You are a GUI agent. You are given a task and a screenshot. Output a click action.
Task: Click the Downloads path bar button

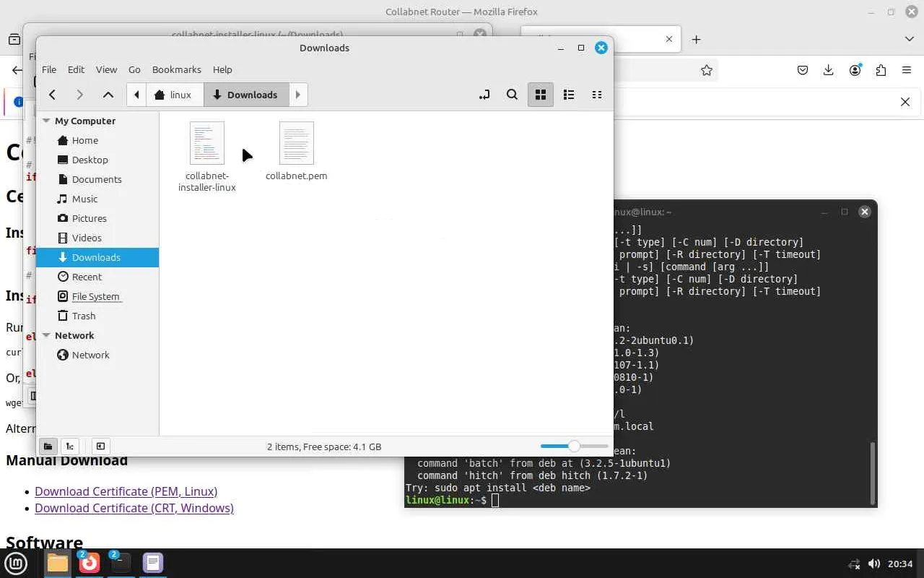coord(245,95)
